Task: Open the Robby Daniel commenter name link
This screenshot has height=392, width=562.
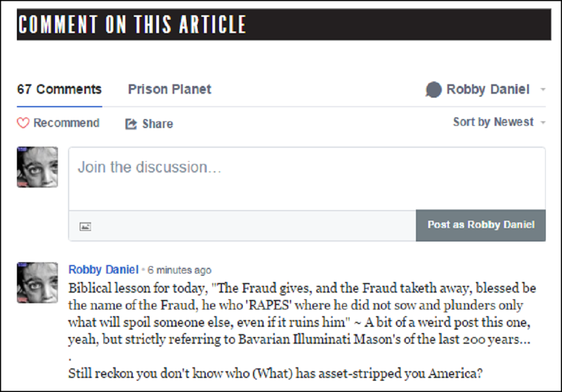Action: click(x=103, y=270)
